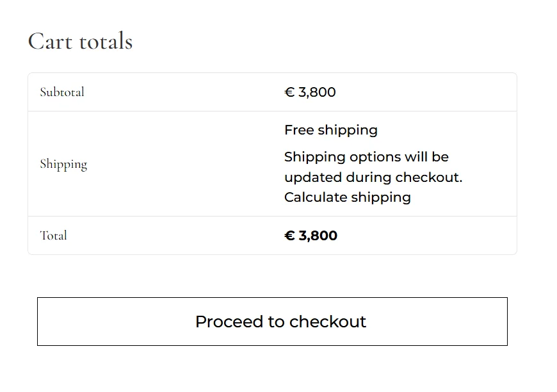Click the Cart totals heading

(80, 42)
